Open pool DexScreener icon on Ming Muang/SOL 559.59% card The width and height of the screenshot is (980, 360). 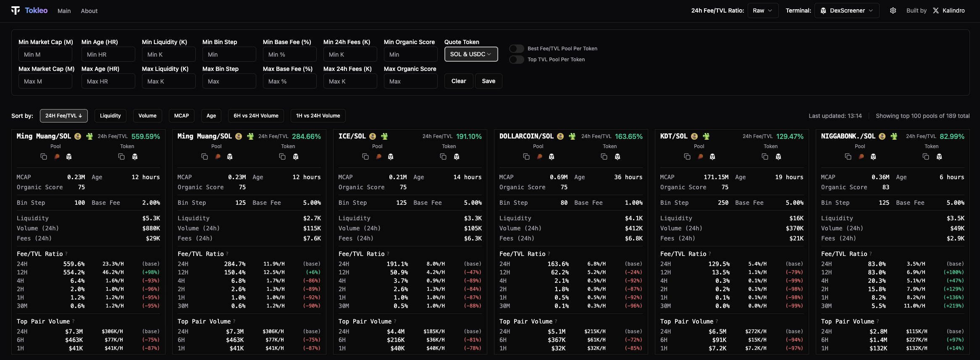point(69,157)
